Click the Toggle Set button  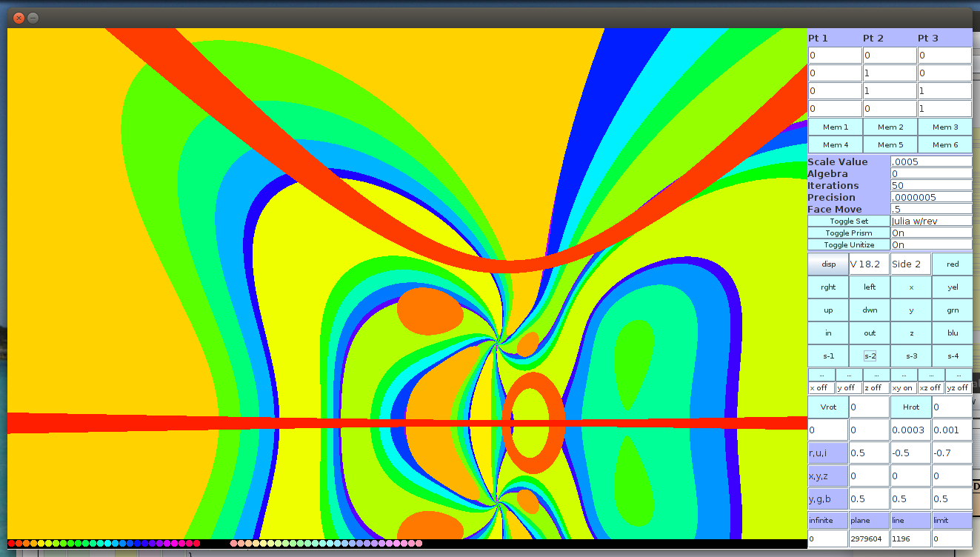[848, 221]
